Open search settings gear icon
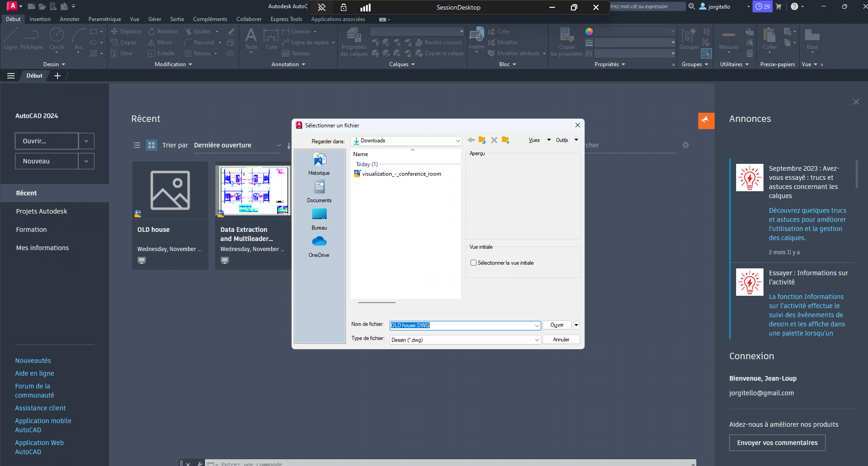The image size is (868, 466). click(x=685, y=145)
